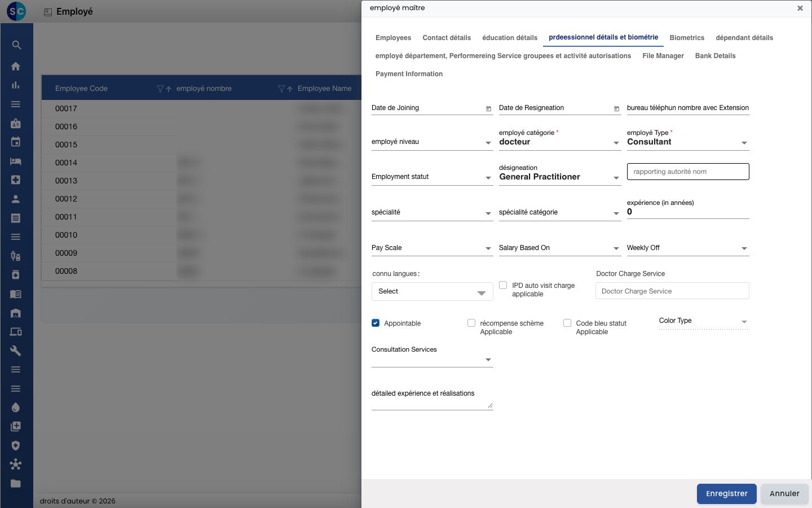812x508 pixels.
Task: Open the wrench tools icon in sidebar
Action: click(x=16, y=351)
